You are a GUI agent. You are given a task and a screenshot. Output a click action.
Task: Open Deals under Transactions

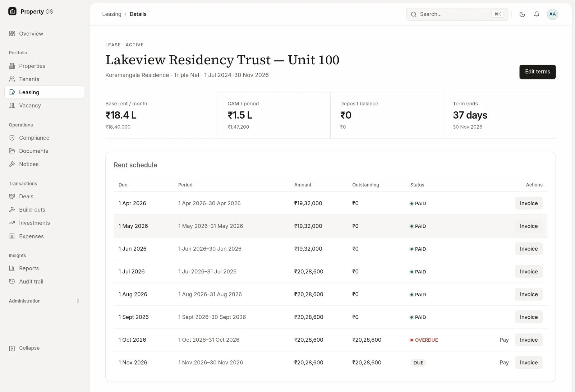click(x=45, y=196)
